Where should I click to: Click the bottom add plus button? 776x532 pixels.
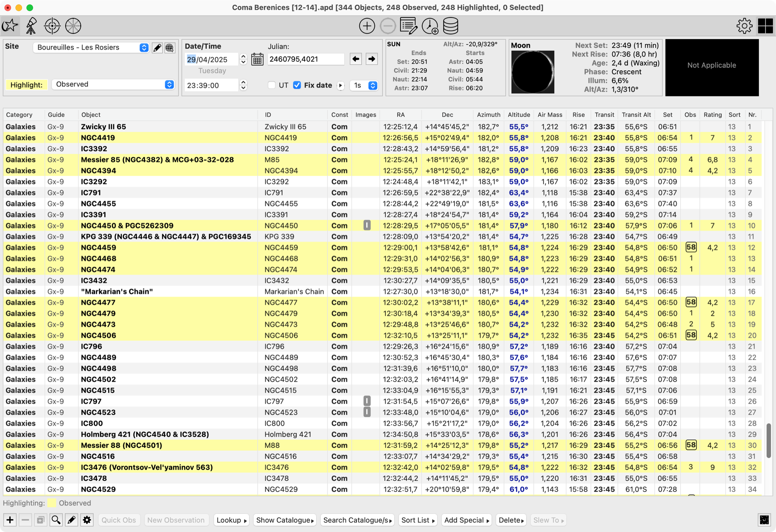point(10,520)
